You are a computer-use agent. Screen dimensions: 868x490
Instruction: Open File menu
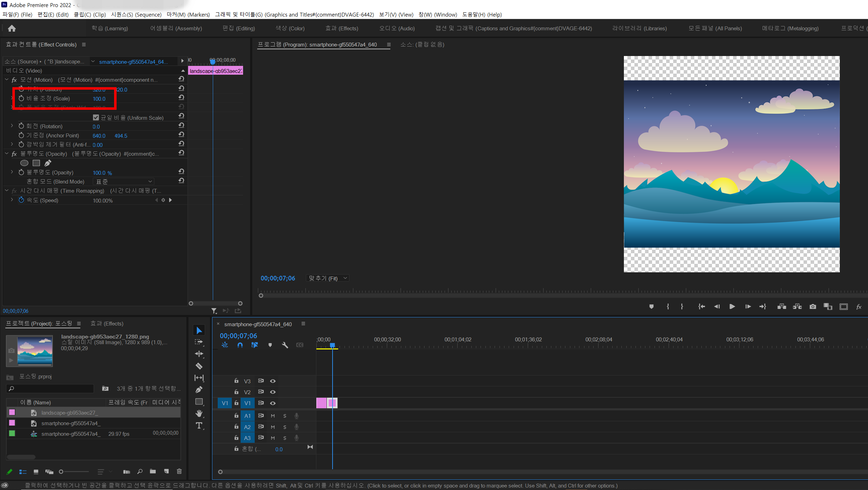click(x=17, y=14)
